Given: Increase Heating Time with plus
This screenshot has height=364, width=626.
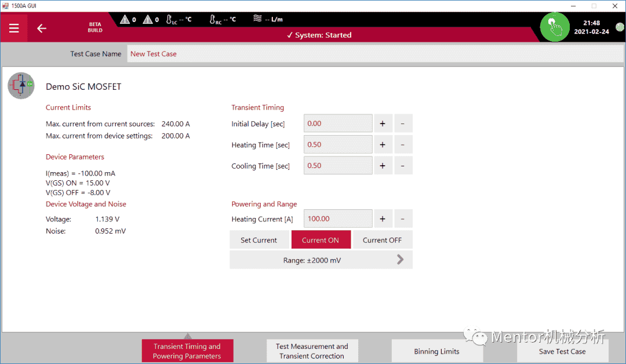Looking at the screenshot, I should [x=383, y=144].
